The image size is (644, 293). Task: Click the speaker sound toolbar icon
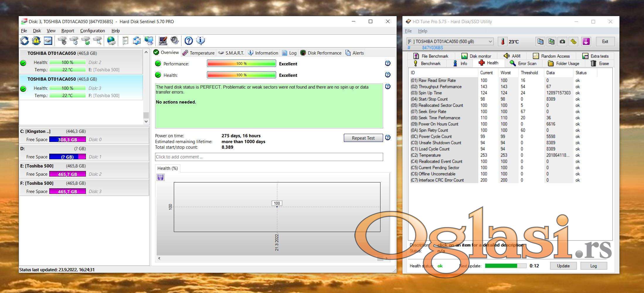coord(175,41)
